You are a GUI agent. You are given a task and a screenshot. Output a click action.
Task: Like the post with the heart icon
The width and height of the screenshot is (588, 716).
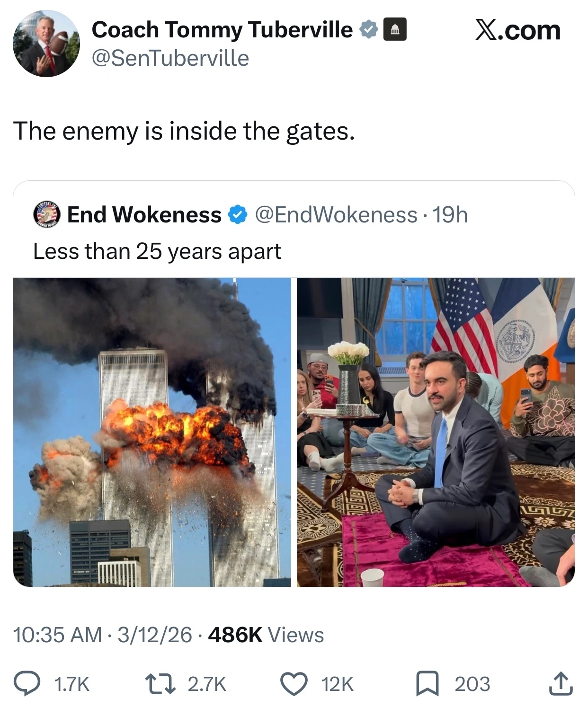[x=294, y=684]
